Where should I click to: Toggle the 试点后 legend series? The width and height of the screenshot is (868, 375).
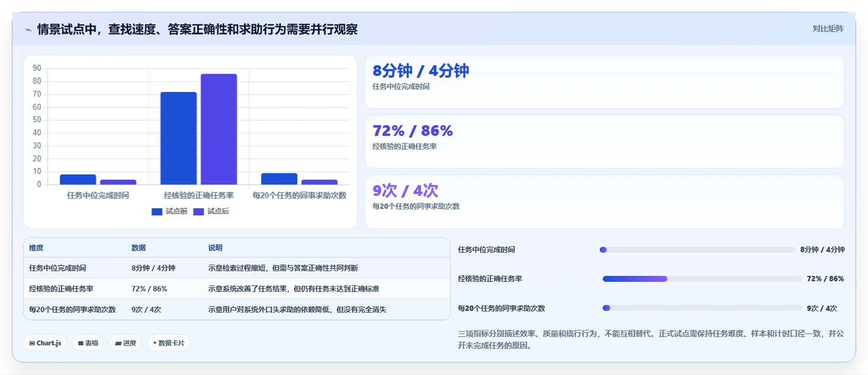pyautogui.click(x=211, y=211)
